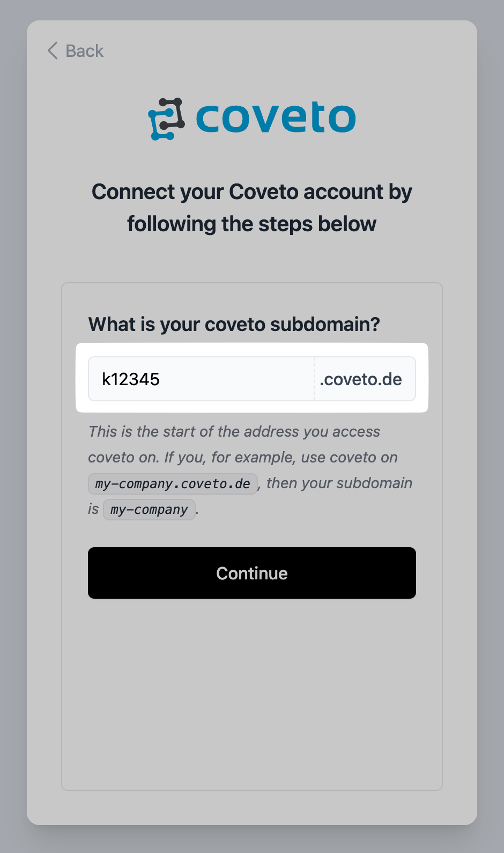Click the Back chevron arrow icon
Viewport: 504px width, 853px height.
[53, 51]
